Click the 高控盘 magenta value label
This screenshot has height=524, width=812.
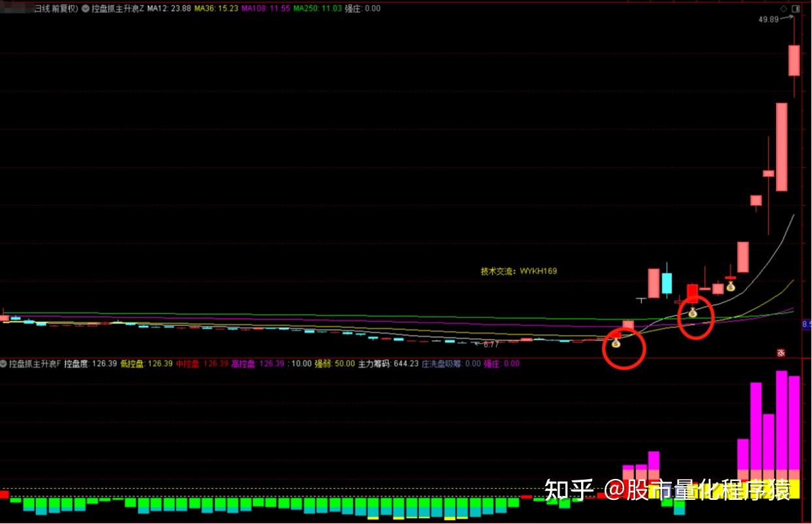pyautogui.click(x=258, y=363)
